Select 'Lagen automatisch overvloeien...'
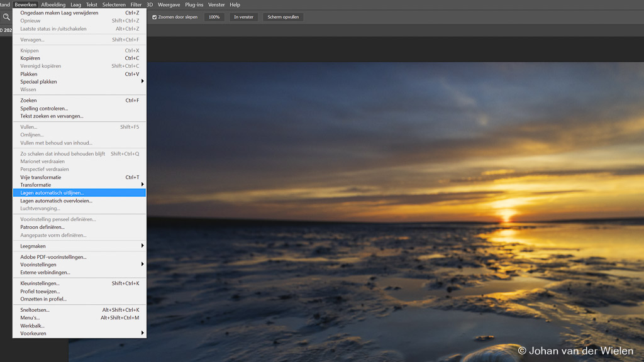Viewport: 644px width, 362px height. [56, 200]
